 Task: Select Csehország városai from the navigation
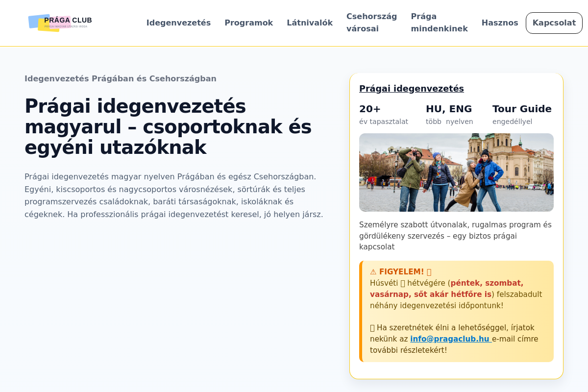coord(371,23)
